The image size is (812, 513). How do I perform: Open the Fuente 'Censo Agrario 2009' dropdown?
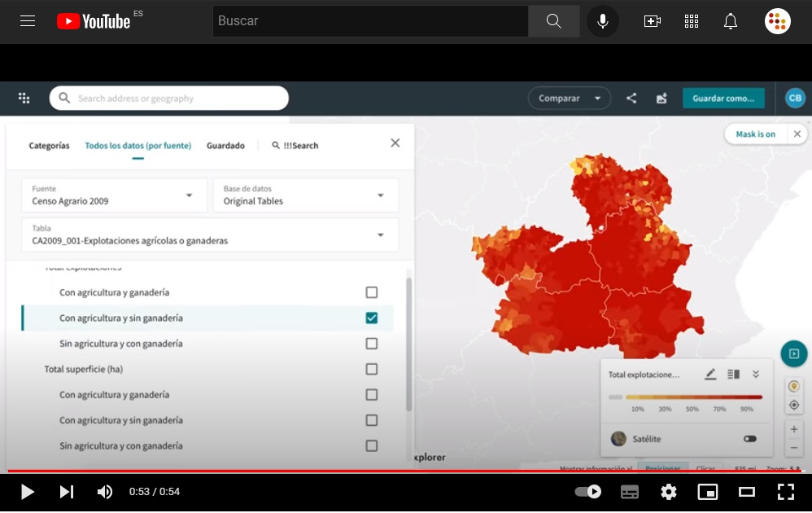coord(113,195)
